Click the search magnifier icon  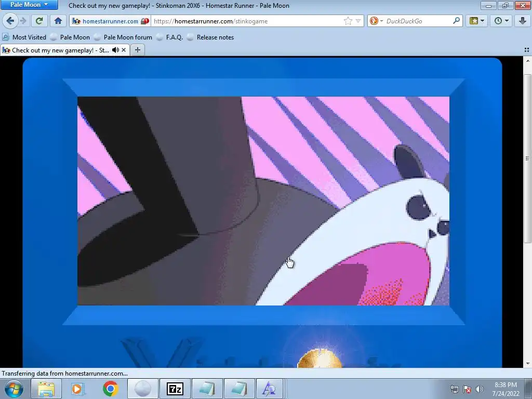(x=456, y=21)
